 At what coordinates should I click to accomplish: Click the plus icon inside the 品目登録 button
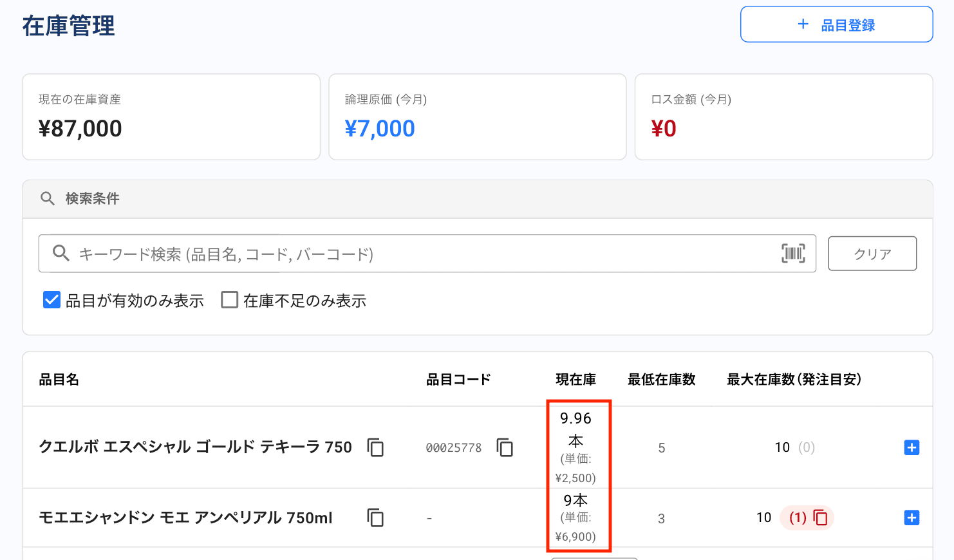click(x=803, y=24)
